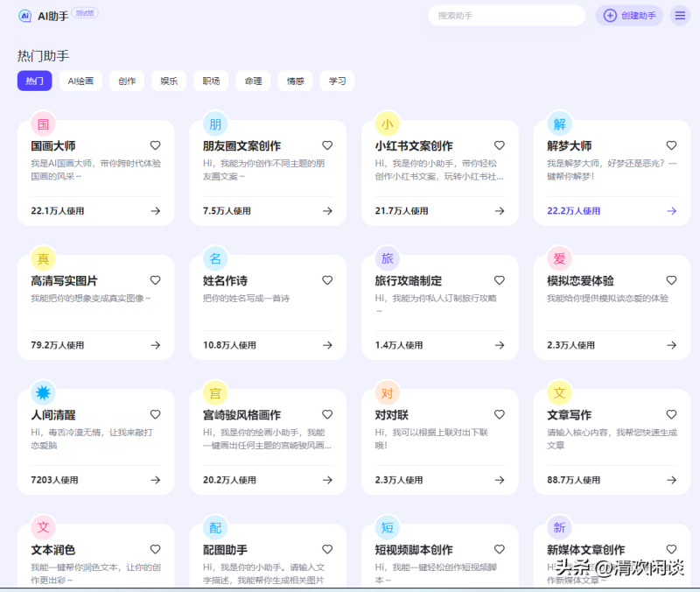Open the 娱乐 category tab
Viewport: 700px width, 592px height.
(x=169, y=81)
